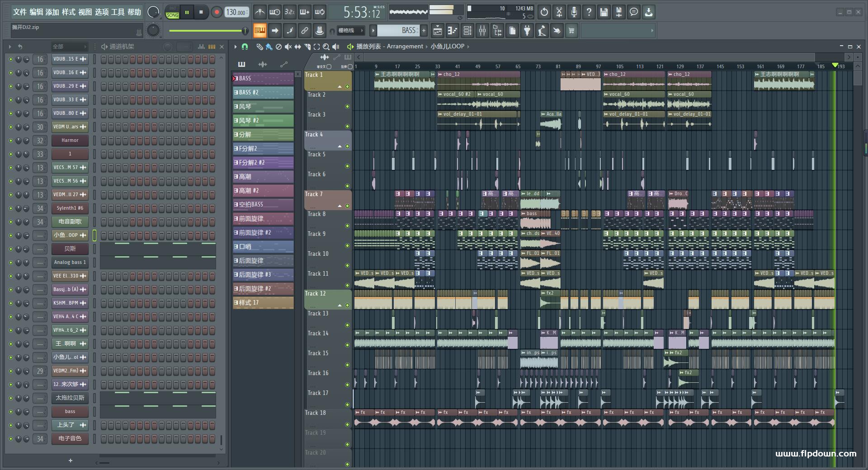Click the tempo field showing 130.000

tap(237, 12)
